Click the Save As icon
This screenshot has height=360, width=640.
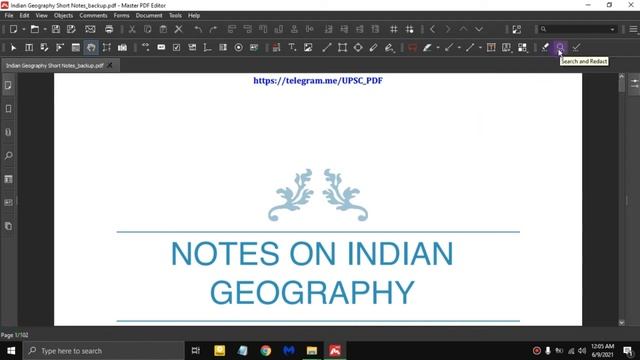click(71, 29)
